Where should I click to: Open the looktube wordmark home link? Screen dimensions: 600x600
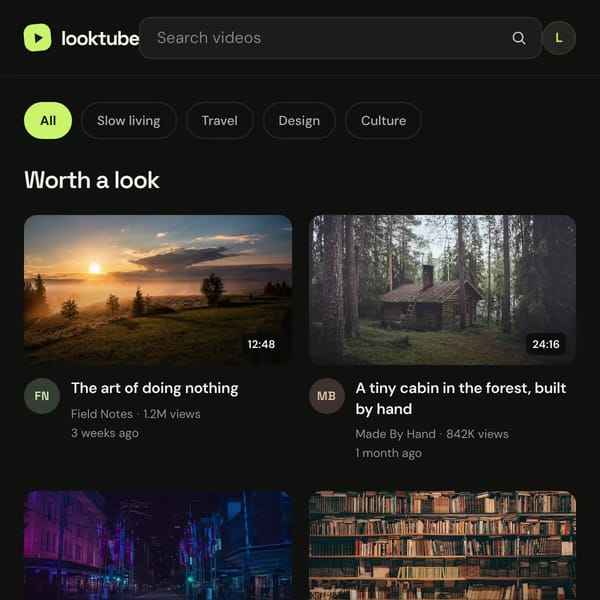coord(100,38)
